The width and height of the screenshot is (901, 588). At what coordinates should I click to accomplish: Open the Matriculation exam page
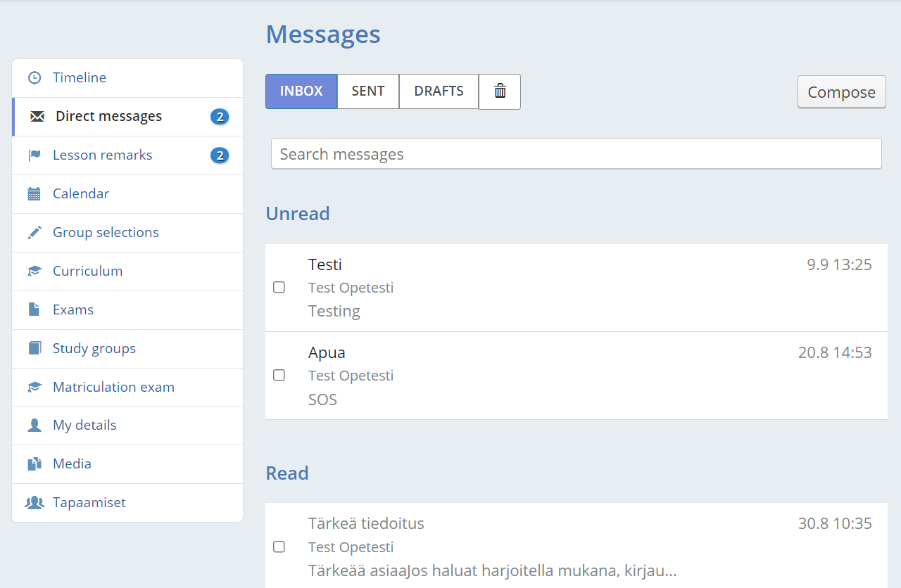point(113,387)
